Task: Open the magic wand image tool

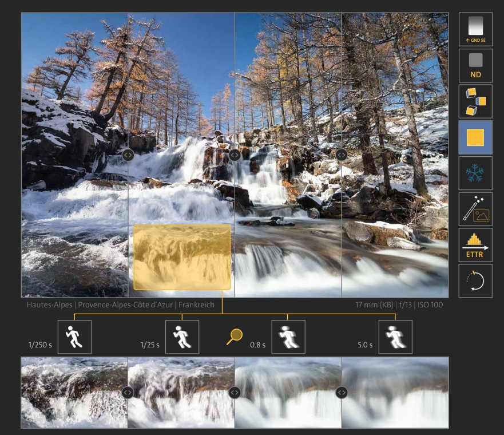Action: (475, 209)
